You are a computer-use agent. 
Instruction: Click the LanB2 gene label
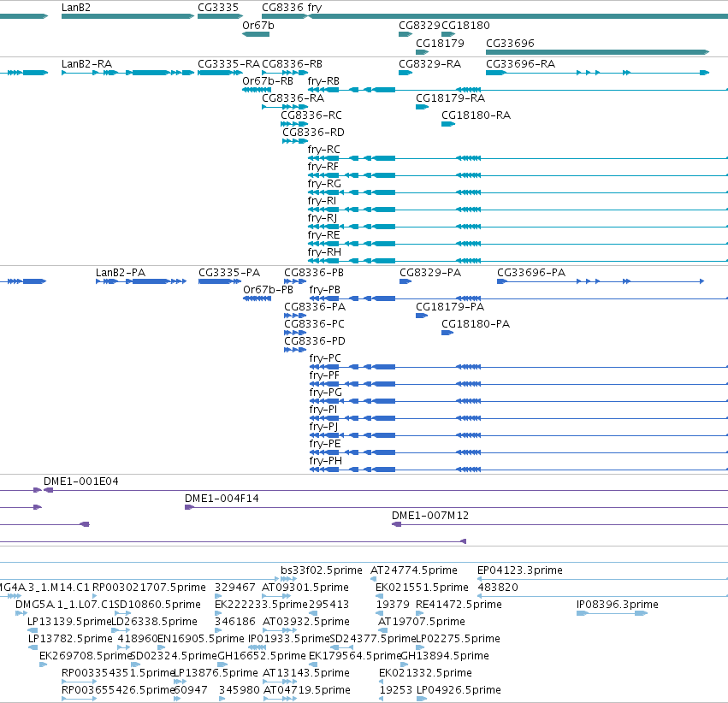75,8
